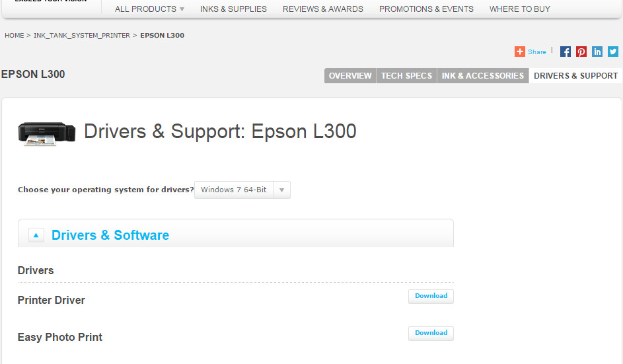Open the All Products menu
Screen dimensions: 623x364
149,9
